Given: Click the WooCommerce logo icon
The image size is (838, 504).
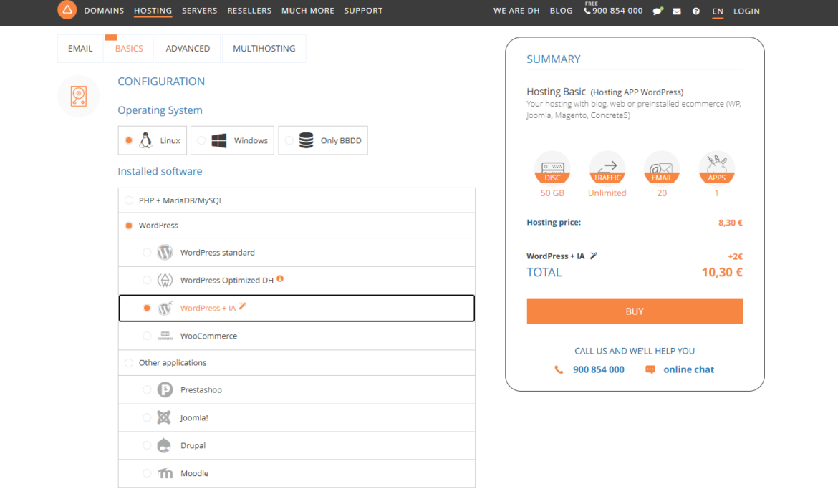Looking at the screenshot, I should pyautogui.click(x=165, y=336).
